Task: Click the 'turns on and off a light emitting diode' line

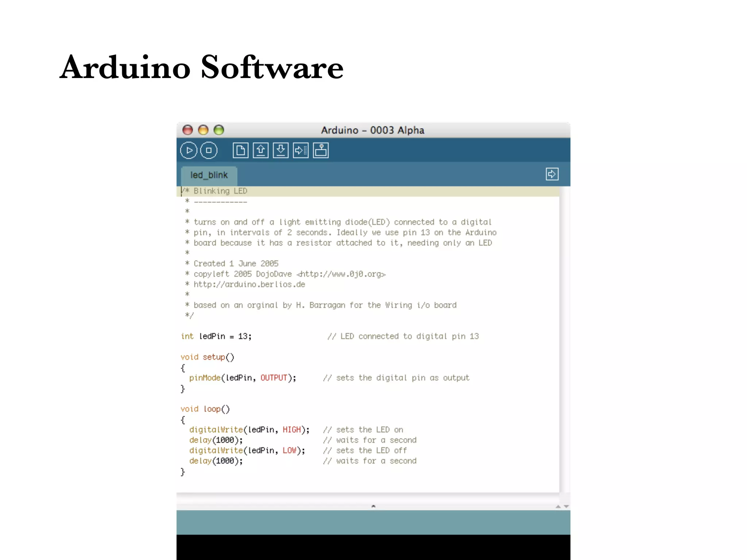Action: (x=338, y=222)
